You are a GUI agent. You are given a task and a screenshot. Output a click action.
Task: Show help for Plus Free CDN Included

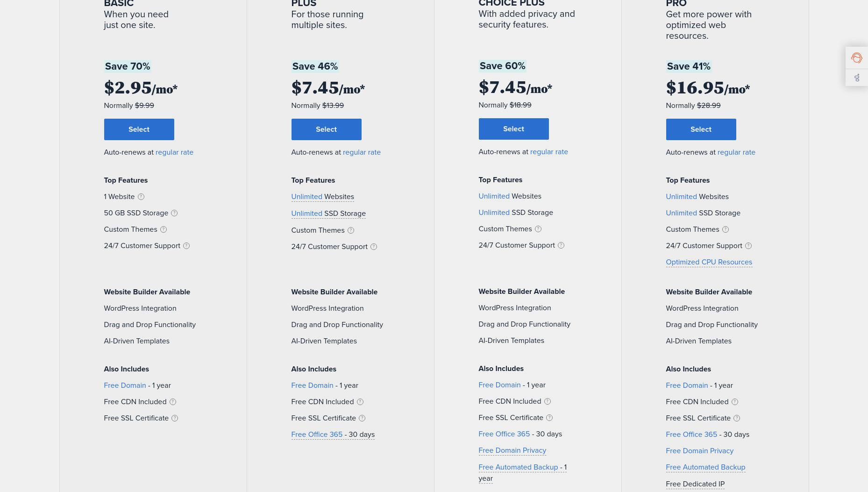(x=360, y=402)
